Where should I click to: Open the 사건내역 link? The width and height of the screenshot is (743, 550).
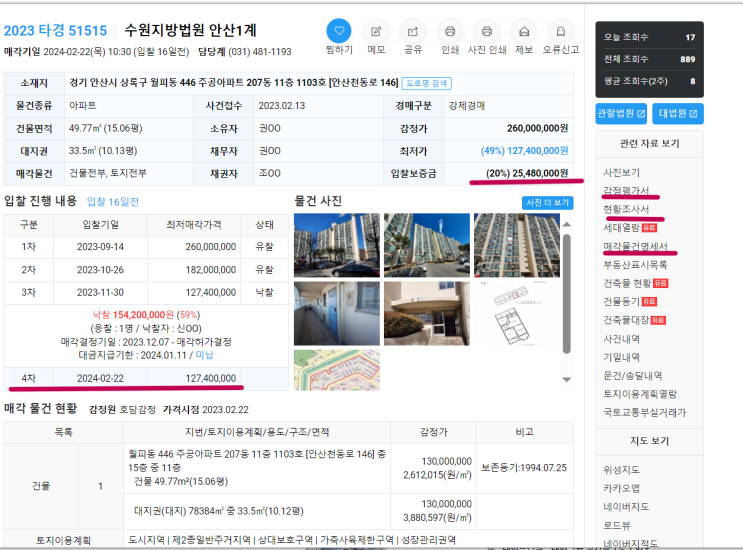coord(621,339)
